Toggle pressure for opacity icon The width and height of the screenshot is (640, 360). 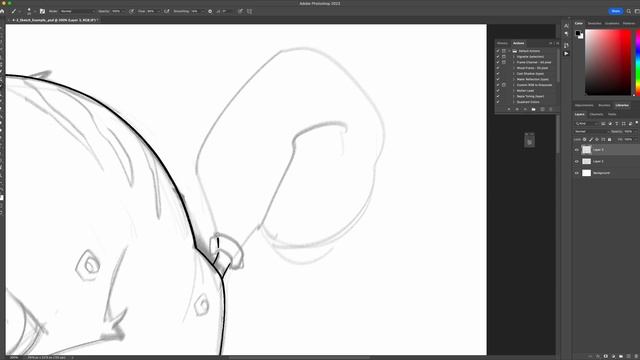point(131,11)
